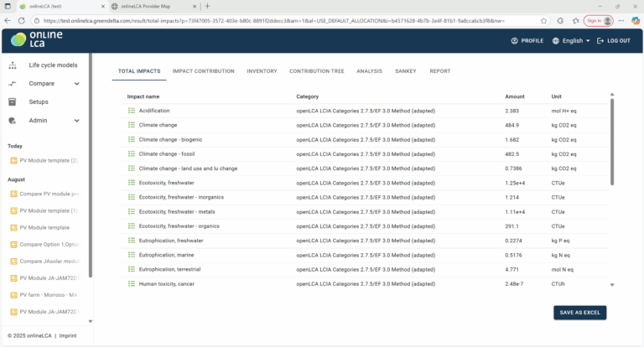Click the browser refresh icon
The image size is (644, 347).
34,20
